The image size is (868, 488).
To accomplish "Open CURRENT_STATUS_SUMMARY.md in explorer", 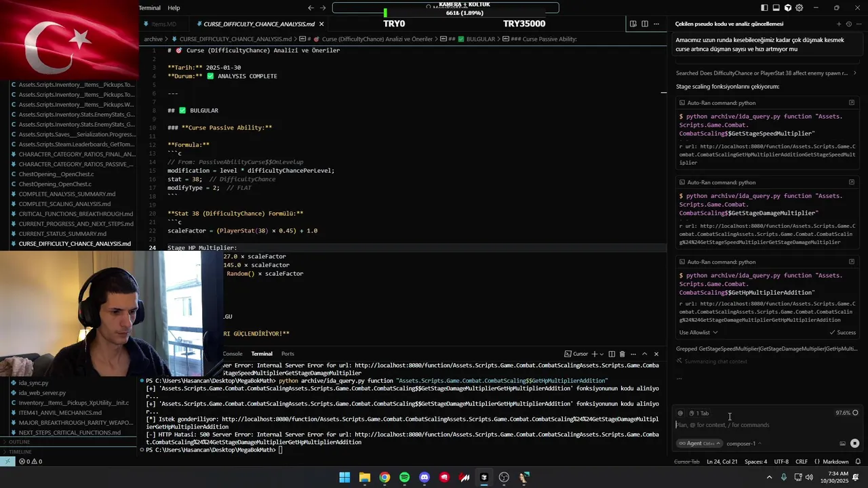I will [x=62, y=234].
